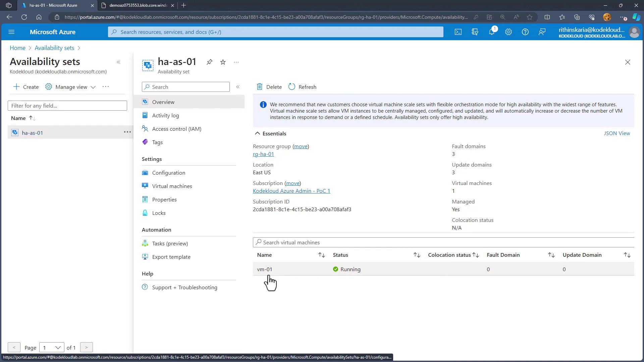Screen dimensions: 644x362
Task: Open the help question mark icon
Action: [x=525, y=32]
